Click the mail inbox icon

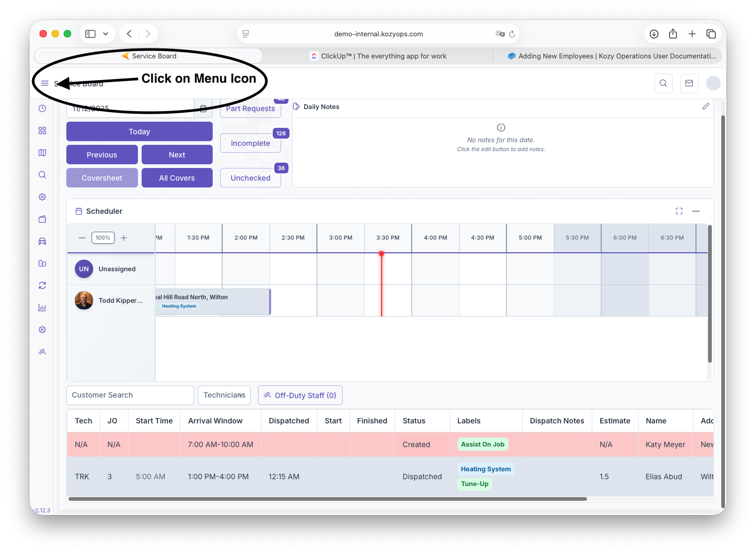[x=689, y=83]
